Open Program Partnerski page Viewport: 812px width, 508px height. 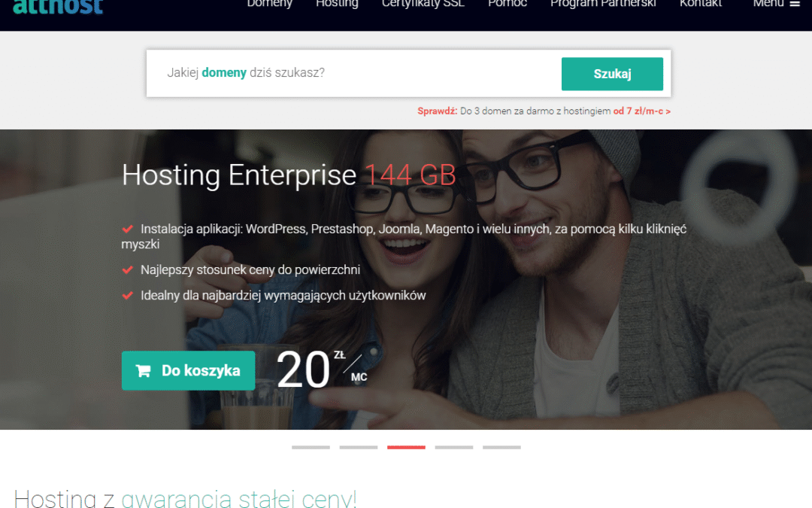pyautogui.click(x=603, y=5)
